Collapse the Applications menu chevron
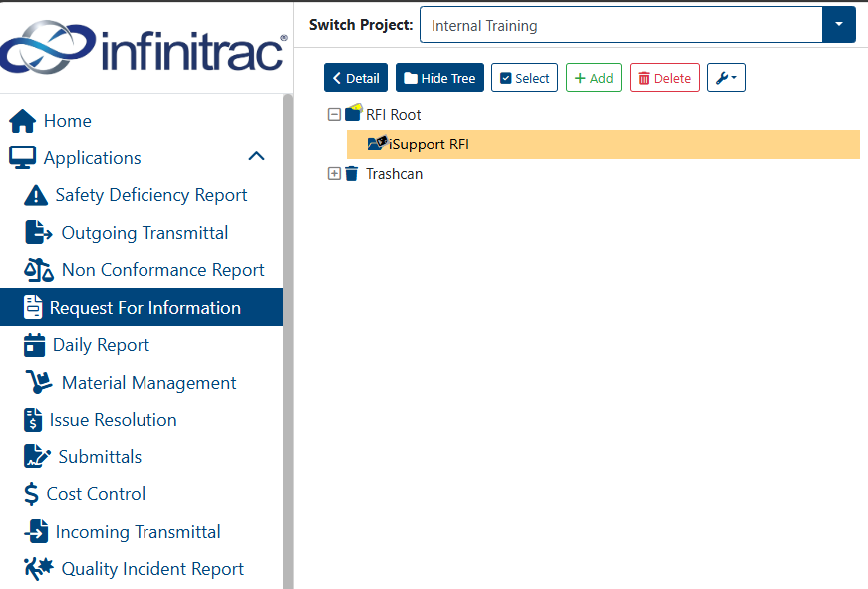Viewport: 868px width, 589px height. (256, 157)
